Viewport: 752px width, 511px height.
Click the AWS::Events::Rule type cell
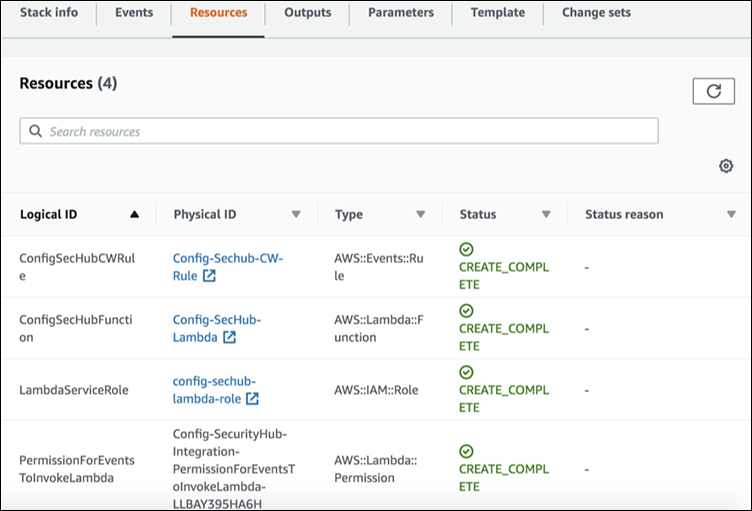(379, 267)
